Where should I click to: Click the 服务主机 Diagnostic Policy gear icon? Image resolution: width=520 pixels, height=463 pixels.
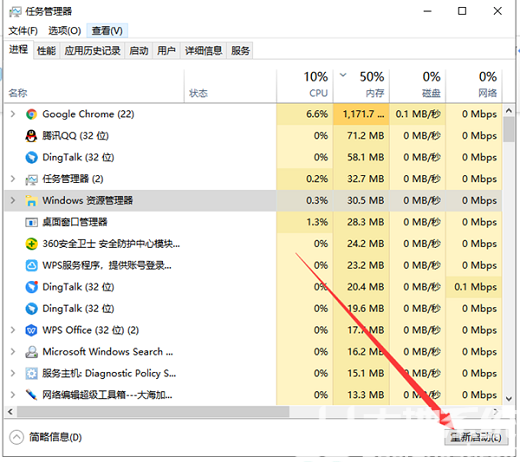point(31,374)
